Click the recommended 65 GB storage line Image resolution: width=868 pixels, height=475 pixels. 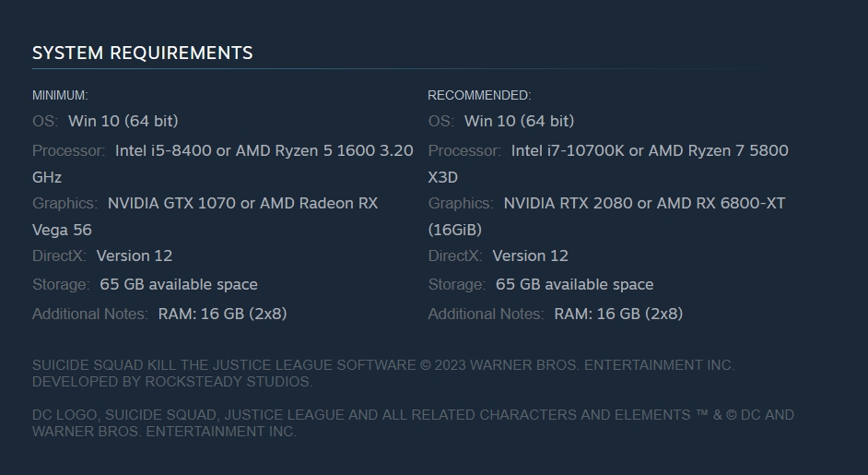coord(574,284)
